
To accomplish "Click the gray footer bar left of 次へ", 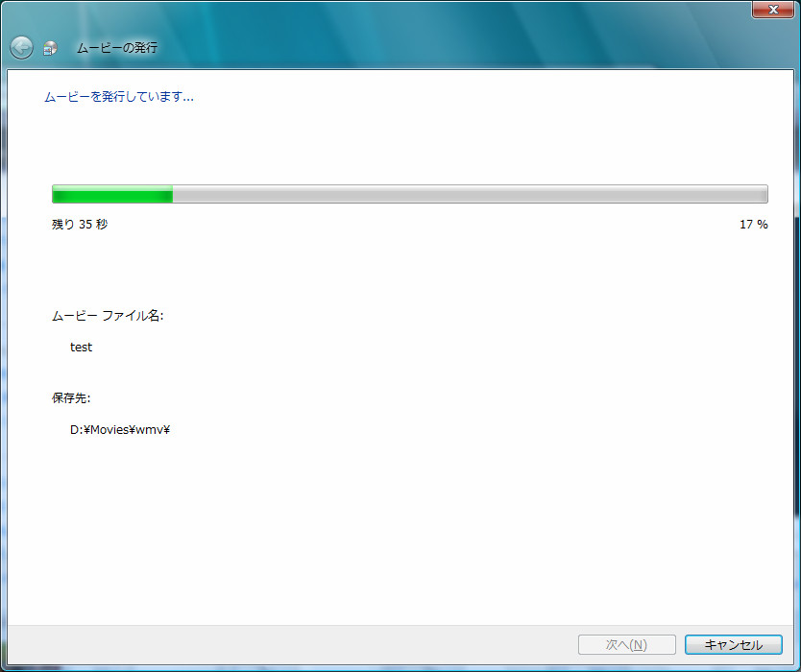I will point(288,644).
